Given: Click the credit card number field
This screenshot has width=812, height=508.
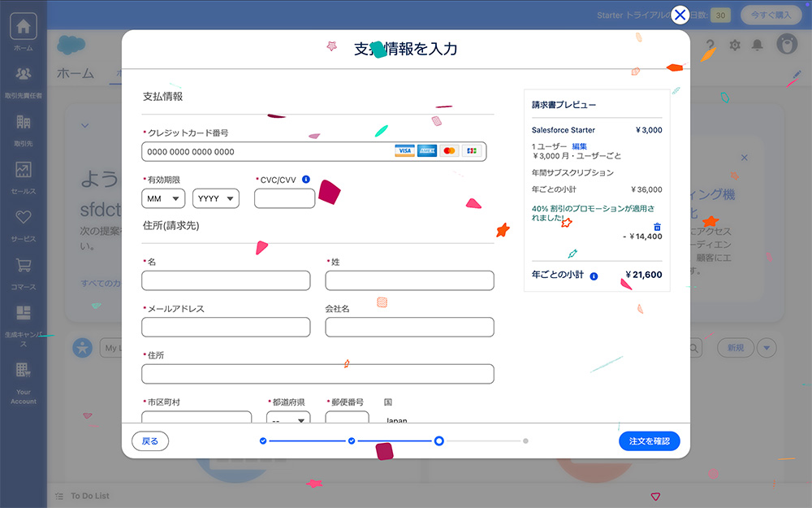Looking at the screenshot, I should click(313, 151).
